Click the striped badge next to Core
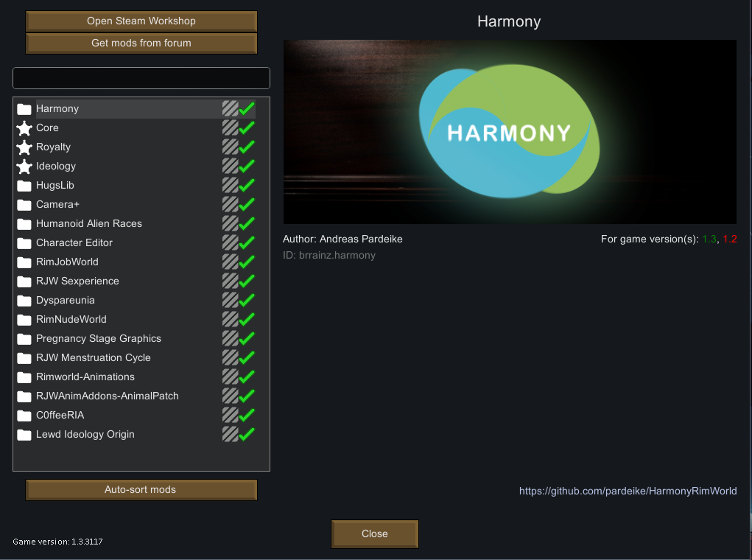 tap(230, 127)
